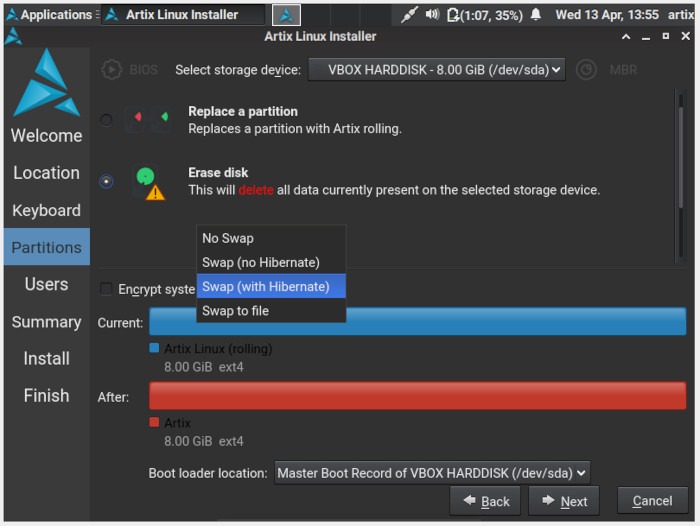Viewport: 700px width, 526px height.
Task: Click the Install step in sidebar
Action: [x=47, y=359]
